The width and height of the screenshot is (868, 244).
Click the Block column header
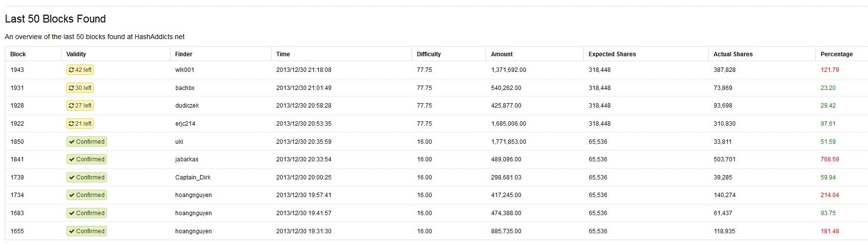18,54
